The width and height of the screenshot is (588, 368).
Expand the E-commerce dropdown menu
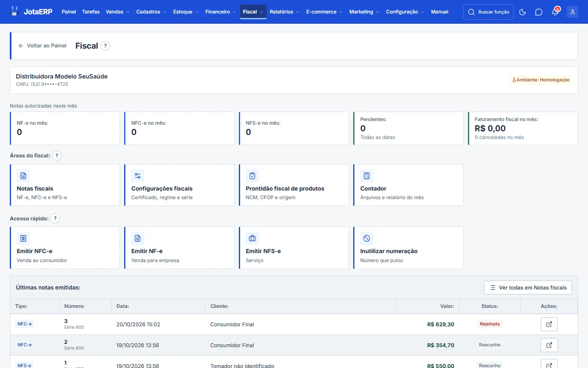coord(324,12)
